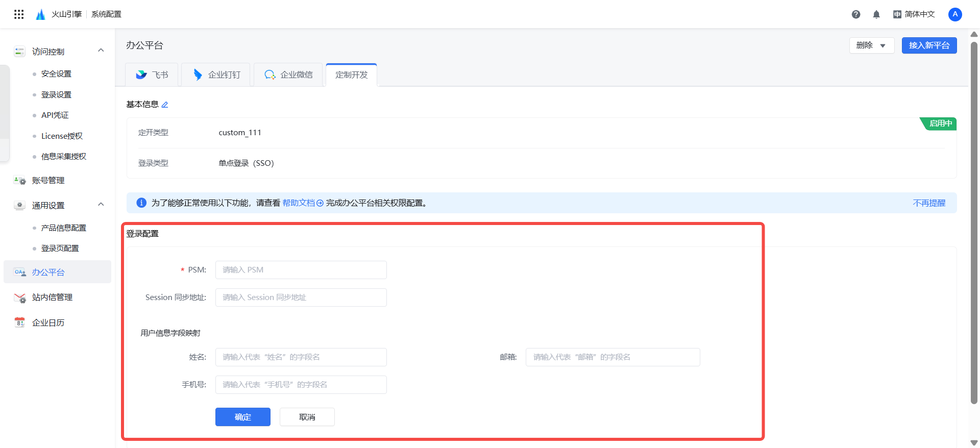This screenshot has width=980, height=448.
Task: Click the 账号管理 sidebar icon
Action: pos(19,181)
